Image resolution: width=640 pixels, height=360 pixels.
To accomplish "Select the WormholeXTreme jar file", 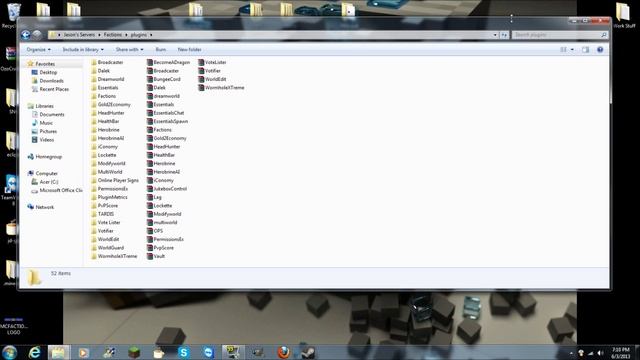I will (x=221, y=88).
